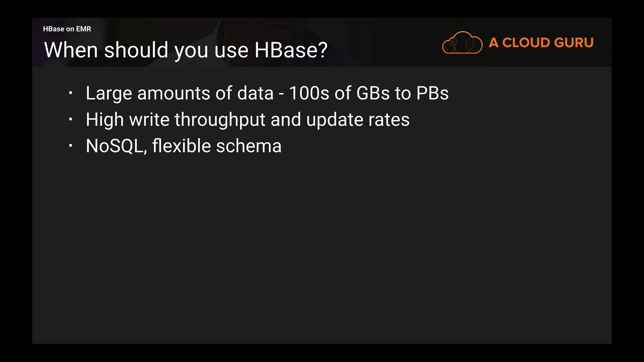Select the bullet dot before Large amounts
The image size is (644, 362).
[70, 93]
